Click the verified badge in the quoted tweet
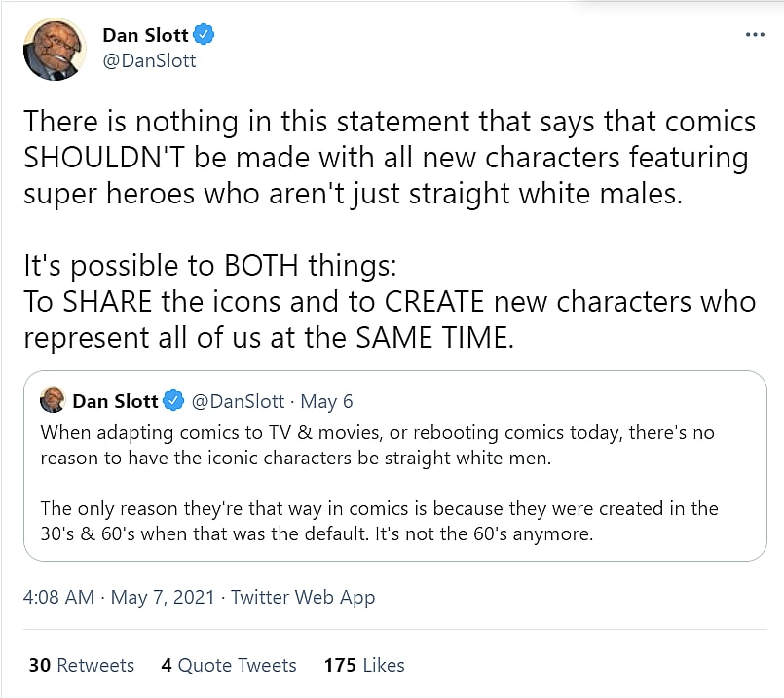Image resolution: width=784 pixels, height=698 pixels. [x=173, y=401]
